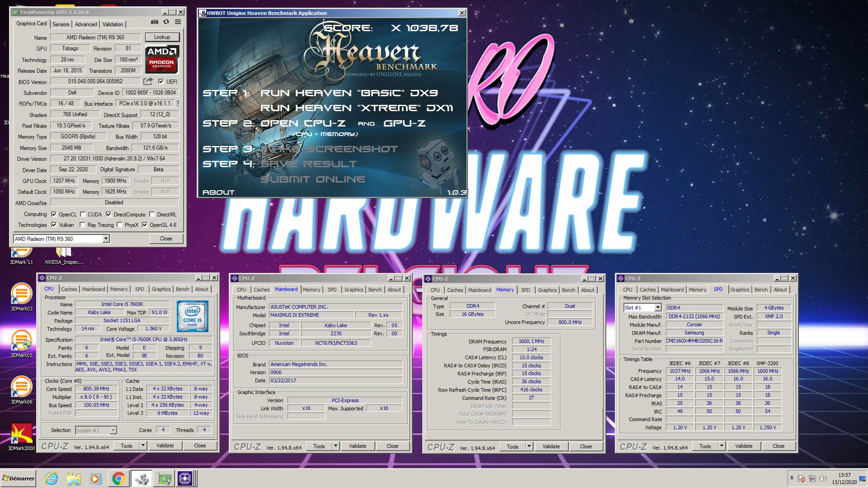The image size is (868, 488).
Task: Click Run Heaven "Basic" DX9
Action: point(349,93)
